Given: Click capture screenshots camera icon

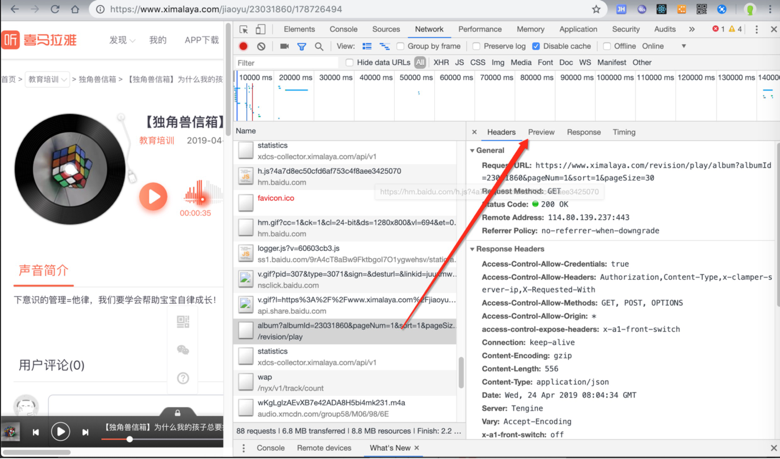Looking at the screenshot, I should [x=285, y=46].
